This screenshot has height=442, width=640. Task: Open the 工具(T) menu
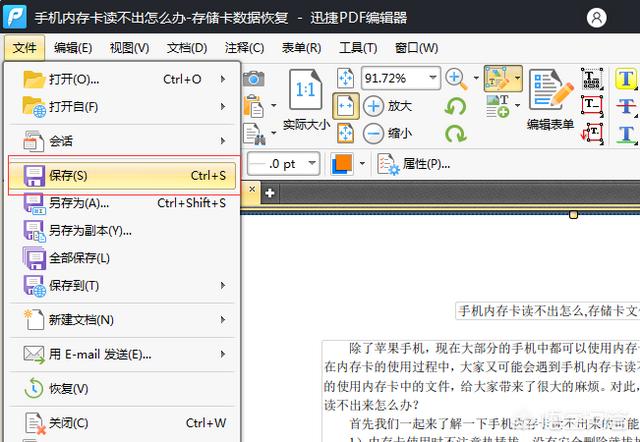pos(358,48)
